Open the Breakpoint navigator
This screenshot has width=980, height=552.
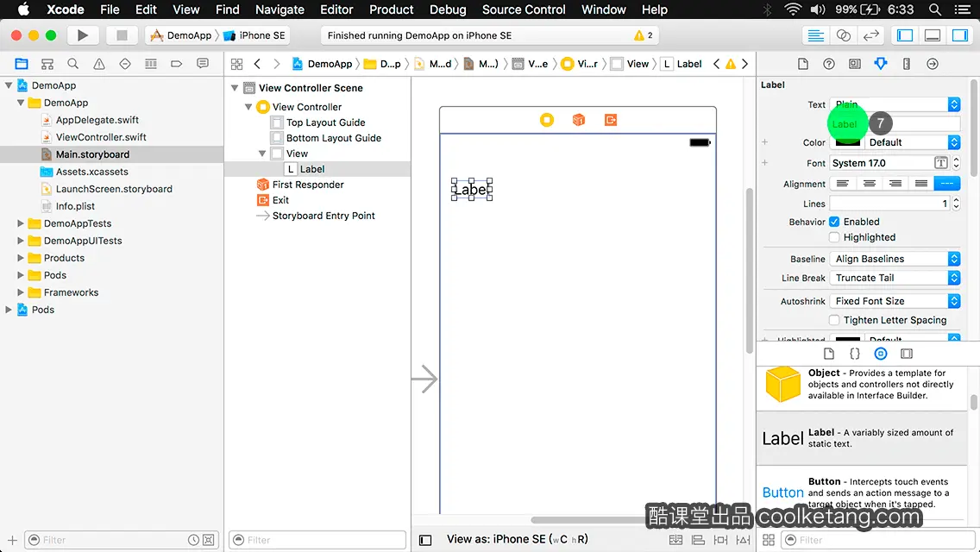click(x=176, y=64)
